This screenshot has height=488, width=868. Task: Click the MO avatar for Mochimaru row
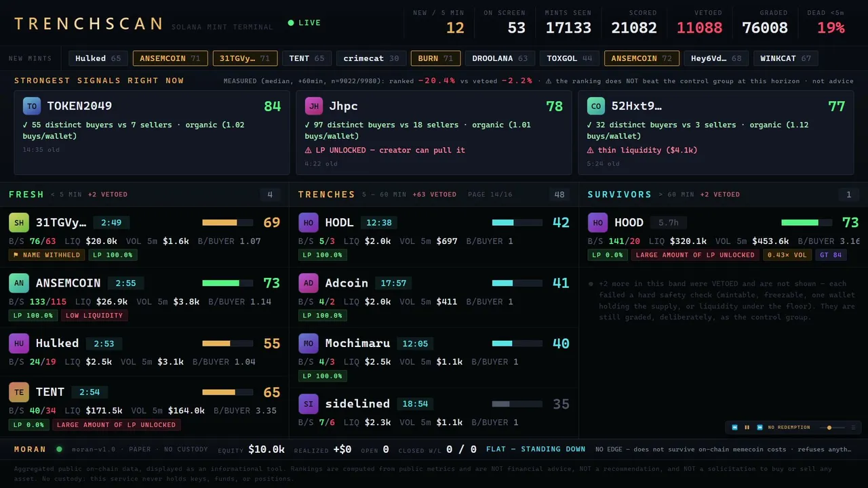pyautogui.click(x=309, y=343)
